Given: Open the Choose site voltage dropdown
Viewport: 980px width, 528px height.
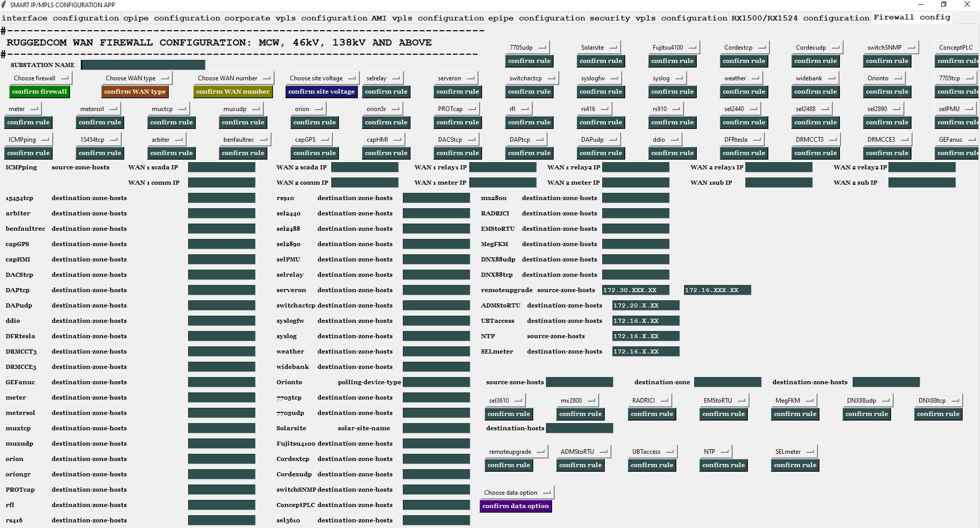Looking at the screenshot, I should click(x=322, y=78).
